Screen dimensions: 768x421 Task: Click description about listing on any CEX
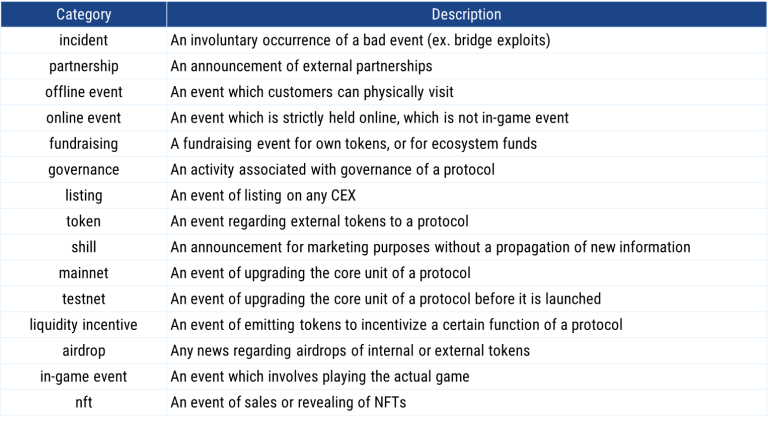point(263,196)
